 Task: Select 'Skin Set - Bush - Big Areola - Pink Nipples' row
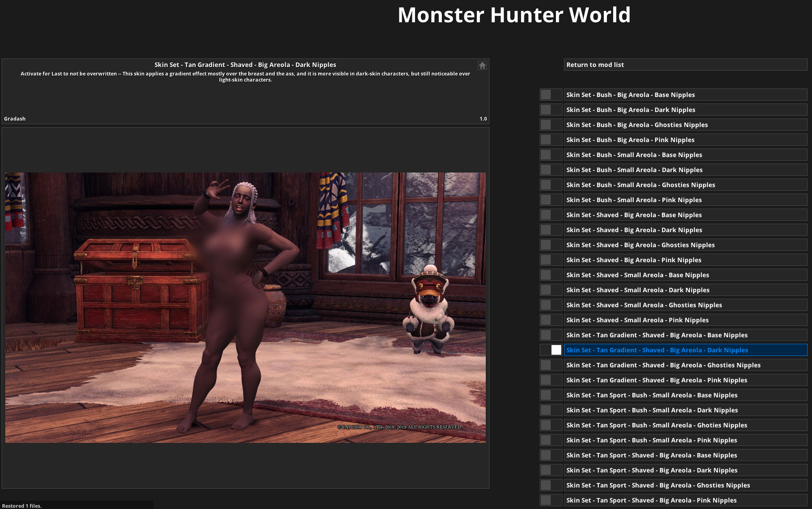coord(685,140)
